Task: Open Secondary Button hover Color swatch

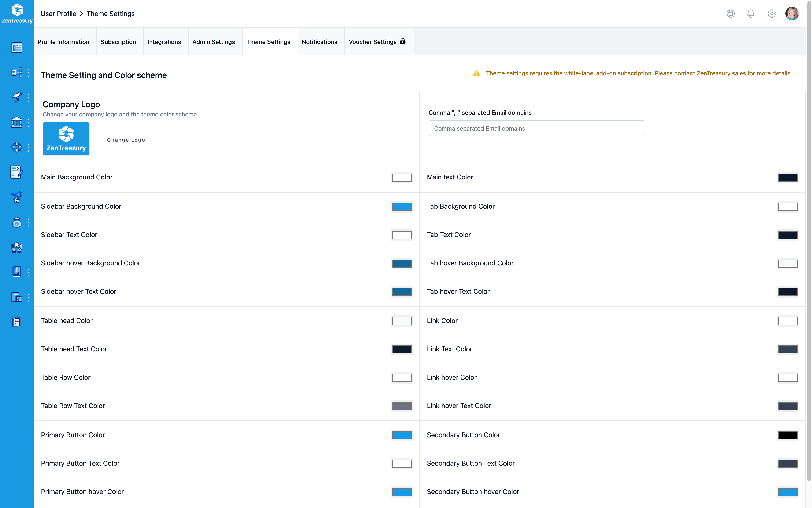Action: [787, 492]
